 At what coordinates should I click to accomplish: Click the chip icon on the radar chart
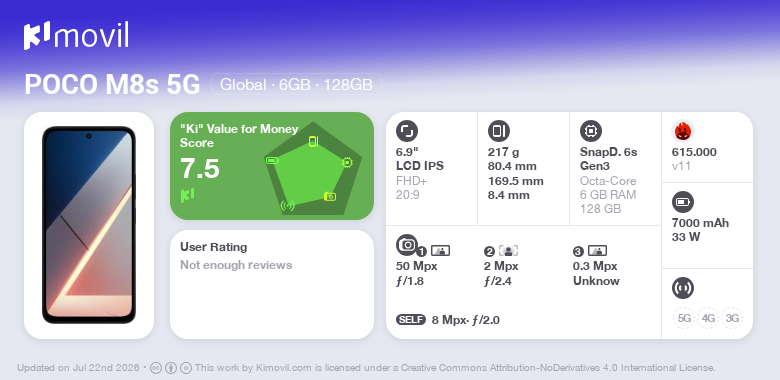click(347, 162)
